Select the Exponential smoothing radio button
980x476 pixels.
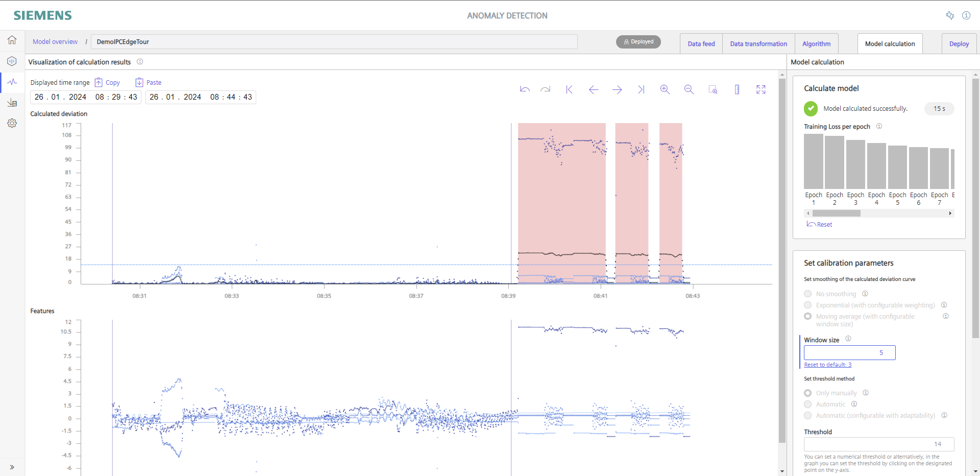[807, 305]
